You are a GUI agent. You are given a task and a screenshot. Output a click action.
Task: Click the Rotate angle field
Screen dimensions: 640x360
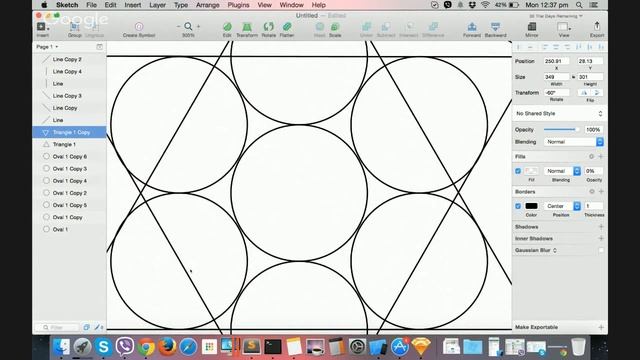tap(556, 93)
